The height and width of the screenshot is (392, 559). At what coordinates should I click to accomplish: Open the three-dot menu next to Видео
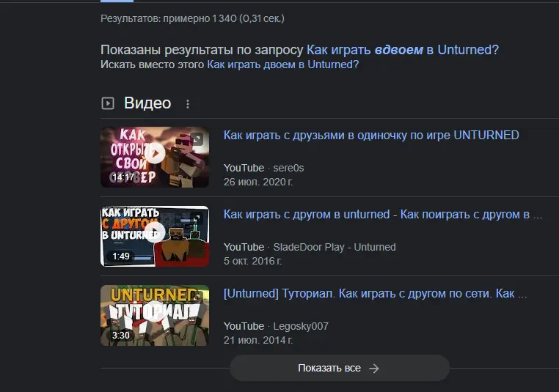(x=188, y=104)
